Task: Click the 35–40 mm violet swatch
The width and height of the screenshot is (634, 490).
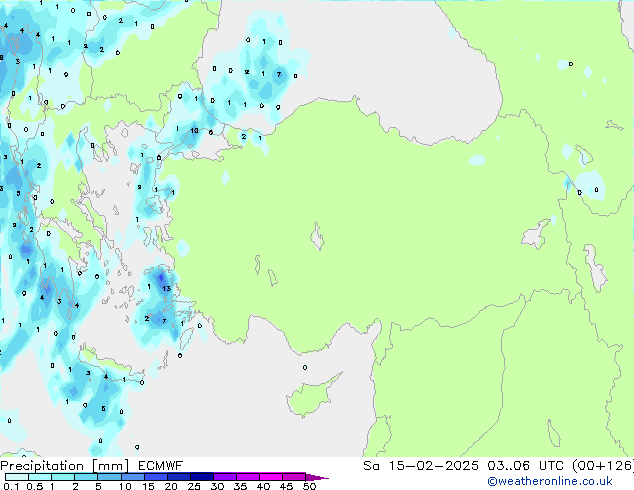Action: [248, 477]
